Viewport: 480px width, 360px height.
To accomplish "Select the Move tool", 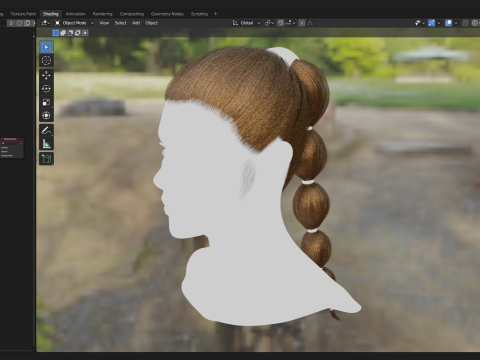I will pos(46,75).
